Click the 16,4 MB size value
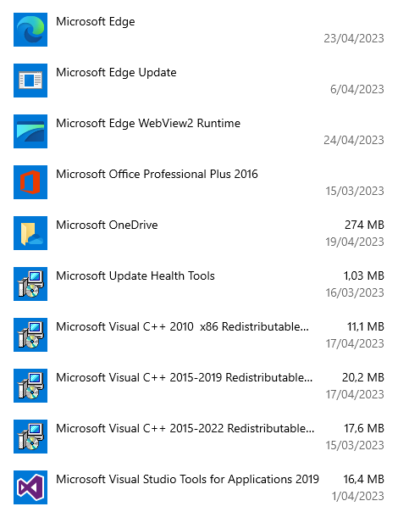 coord(364,479)
